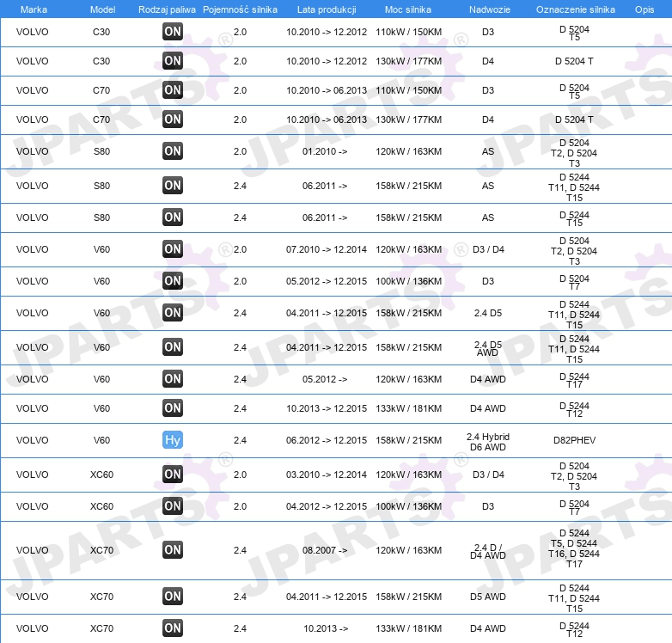Select the D 5244 T5, T16, T17 engine code cell
Image resolution: width=672 pixels, height=643 pixels.
(x=574, y=548)
